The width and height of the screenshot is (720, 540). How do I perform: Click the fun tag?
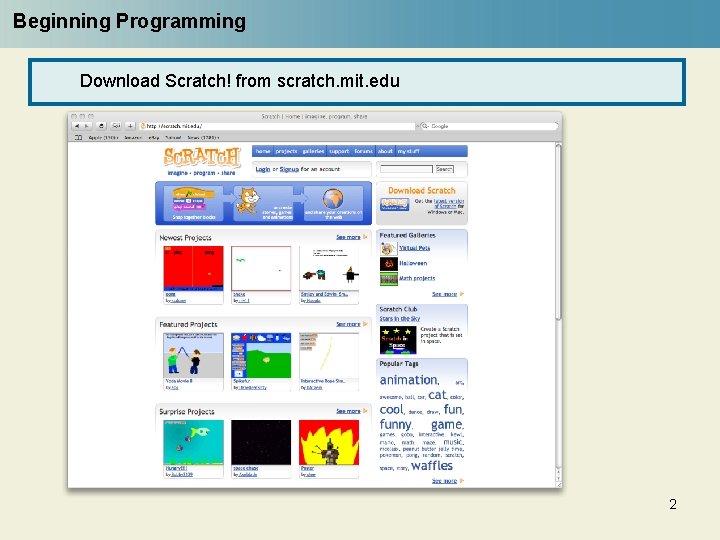pos(453,410)
